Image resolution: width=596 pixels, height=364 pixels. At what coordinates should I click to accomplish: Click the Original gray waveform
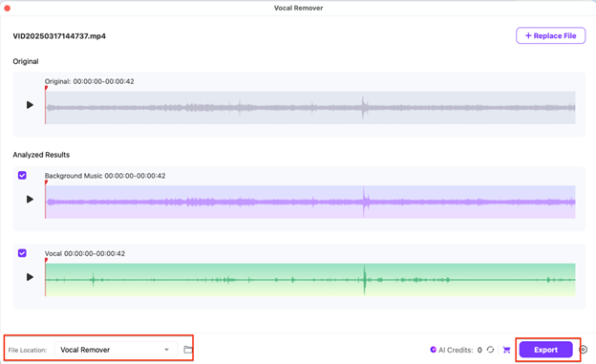pyautogui.click(x=310, y=108)
